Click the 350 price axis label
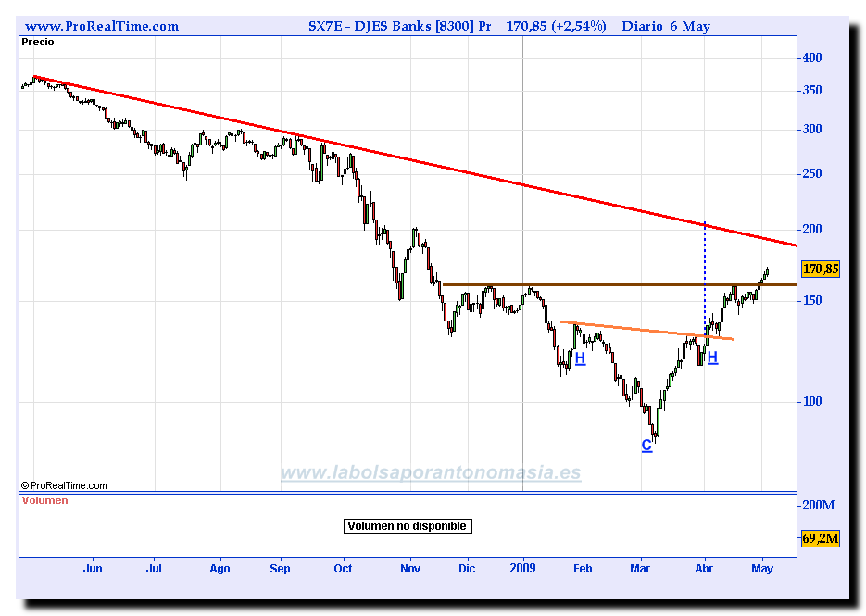866x616 pixels. [812, 91]
